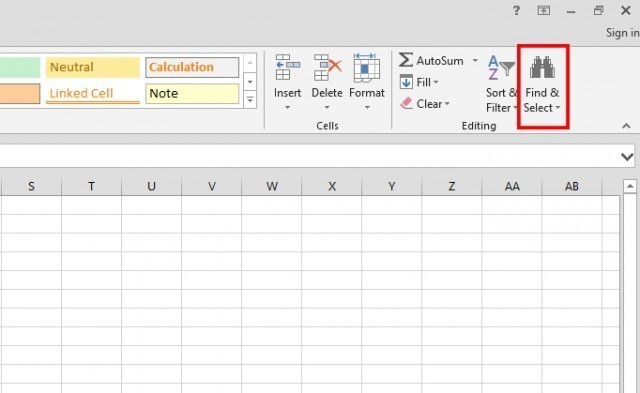The width and height of the screenshot is (640, 393).
Task: Expand the Format dropdown arrow
Action: pyautogui.click(x=367, y=107)
